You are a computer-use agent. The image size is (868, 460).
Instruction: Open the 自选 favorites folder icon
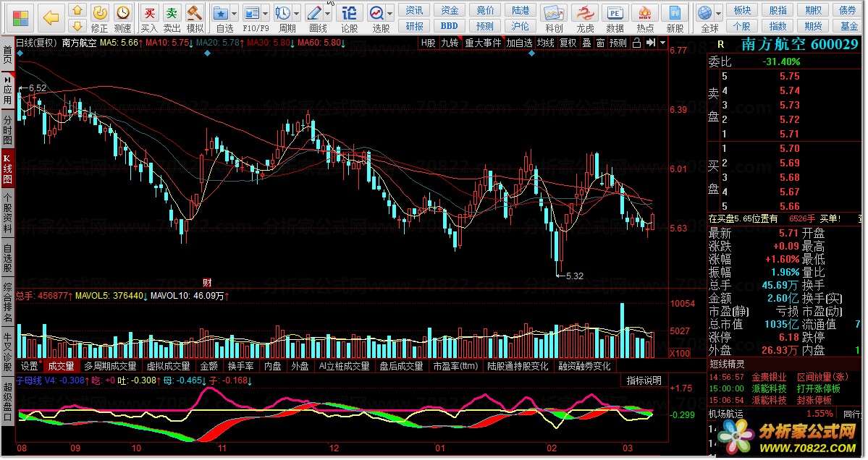(x=224, y=18)
